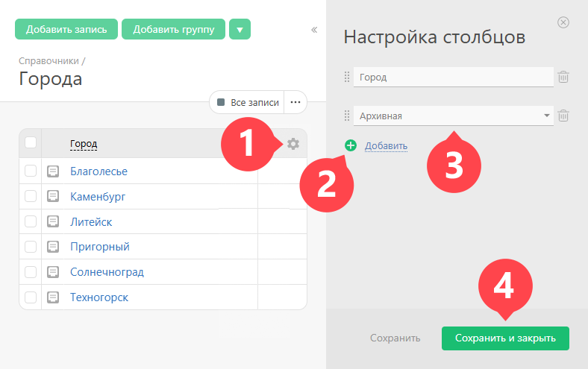Close the Настройка столбцов panel
Screen dimensions: 588x369
(x=563, y=22)
